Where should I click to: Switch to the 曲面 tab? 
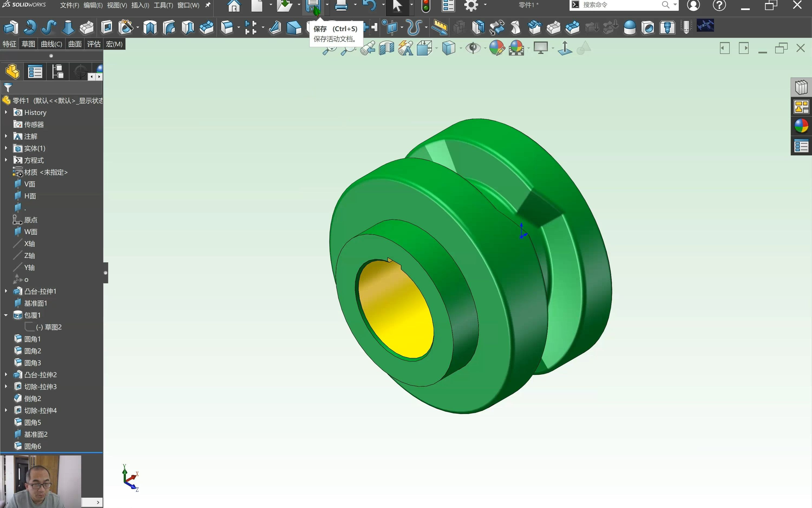[75, 44]
